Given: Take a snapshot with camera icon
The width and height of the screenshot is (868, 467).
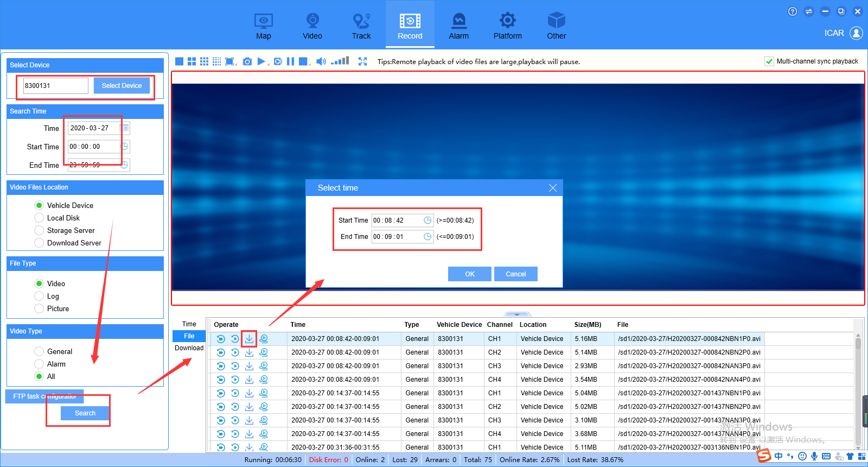Looking at the screenshot, I should pos(247,61).
